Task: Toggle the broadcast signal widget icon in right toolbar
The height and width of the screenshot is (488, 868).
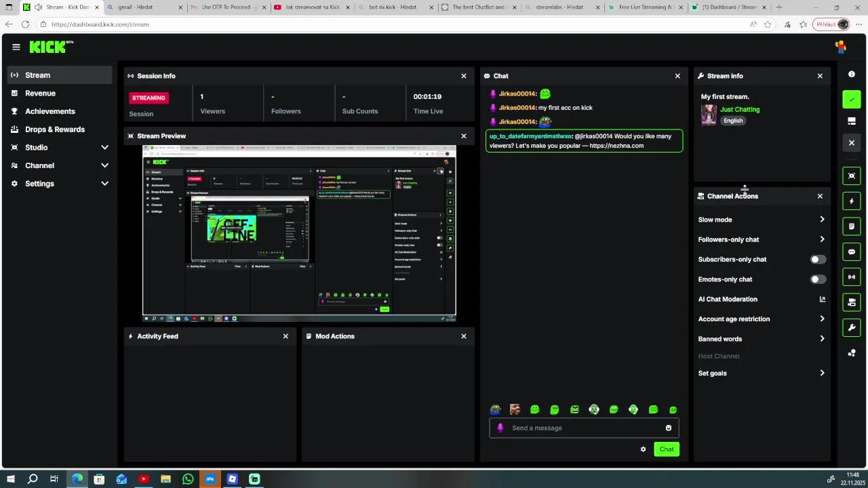Action: (852, 277)
